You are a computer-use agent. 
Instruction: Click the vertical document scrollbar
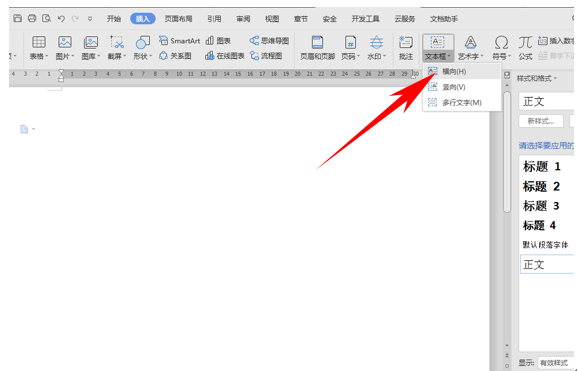(507, 151)
